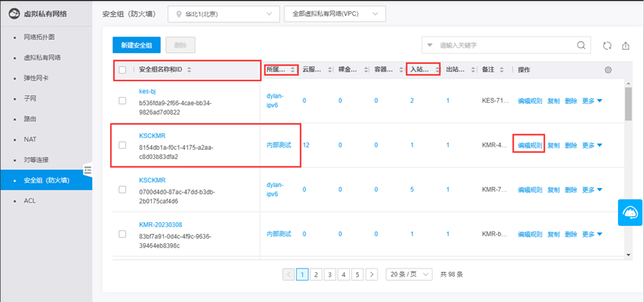This screenshot has height=302, width=644.
Task: Click the 虚拟私有网络 cloud logo icon
Action: (x=14, y=14)
